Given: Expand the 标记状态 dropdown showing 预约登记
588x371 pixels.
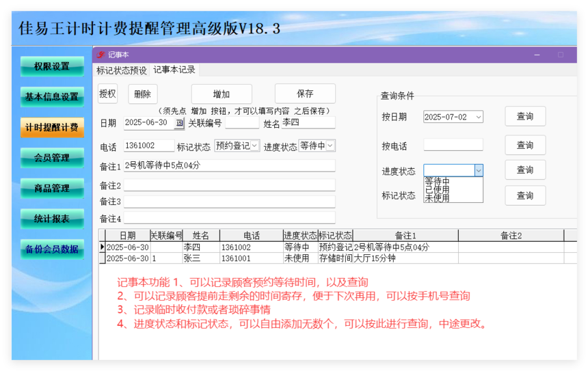Looking at the screenshot, I should point(255,146).
